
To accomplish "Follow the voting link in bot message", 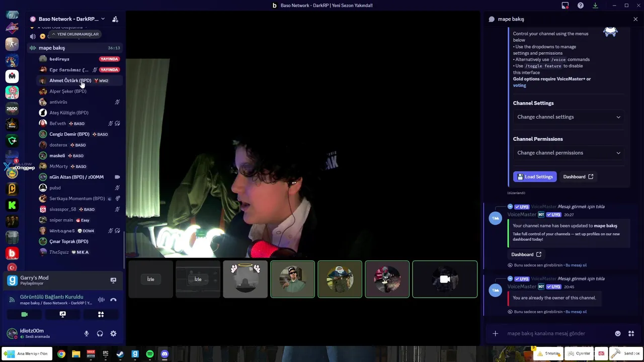I will pyautogui.click(x=519, y=85).
